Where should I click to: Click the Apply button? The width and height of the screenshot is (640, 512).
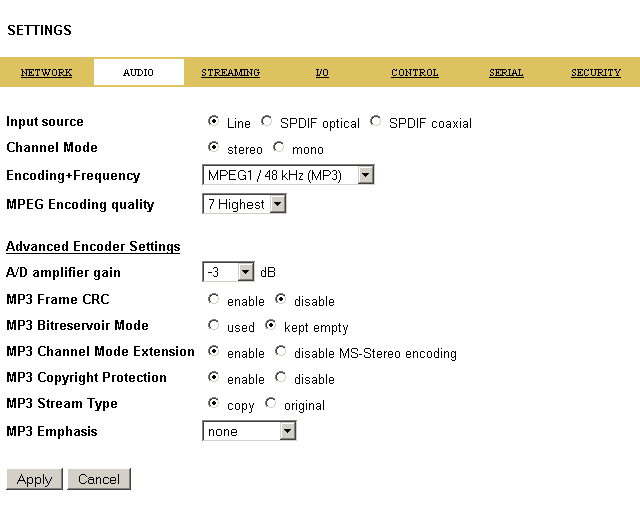point(35,479)
